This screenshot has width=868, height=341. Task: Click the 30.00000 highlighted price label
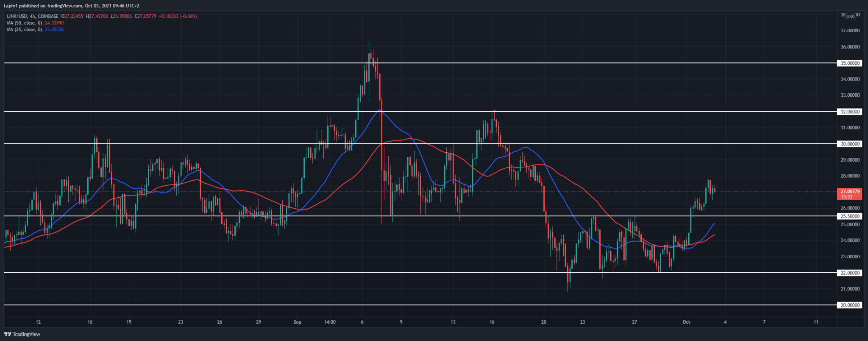pyautogui.click(x=850, y=144)
